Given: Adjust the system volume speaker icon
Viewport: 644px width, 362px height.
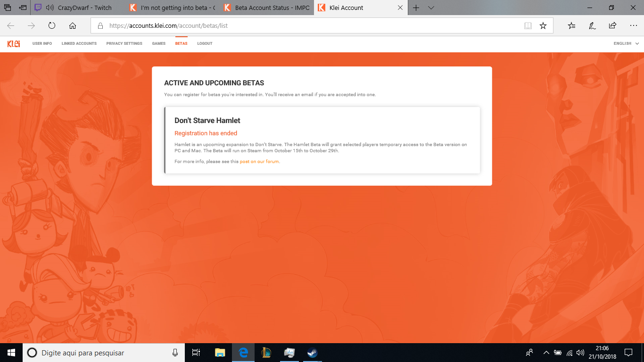Looking at the screenshot, I should [581, 353].
